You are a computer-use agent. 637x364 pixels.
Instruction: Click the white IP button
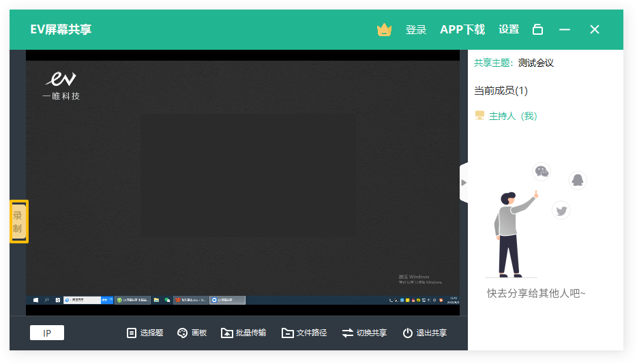point(47,333)
